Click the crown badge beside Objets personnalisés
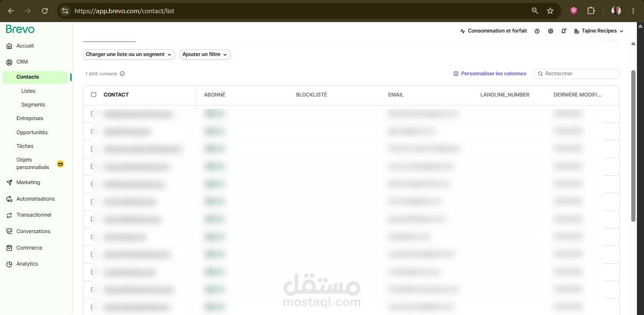 60,164
